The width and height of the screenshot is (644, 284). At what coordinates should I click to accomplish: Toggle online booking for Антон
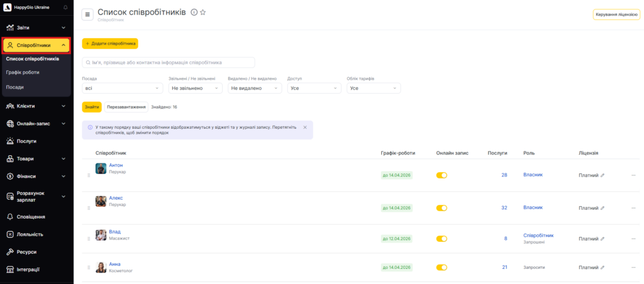pos(441,175)
